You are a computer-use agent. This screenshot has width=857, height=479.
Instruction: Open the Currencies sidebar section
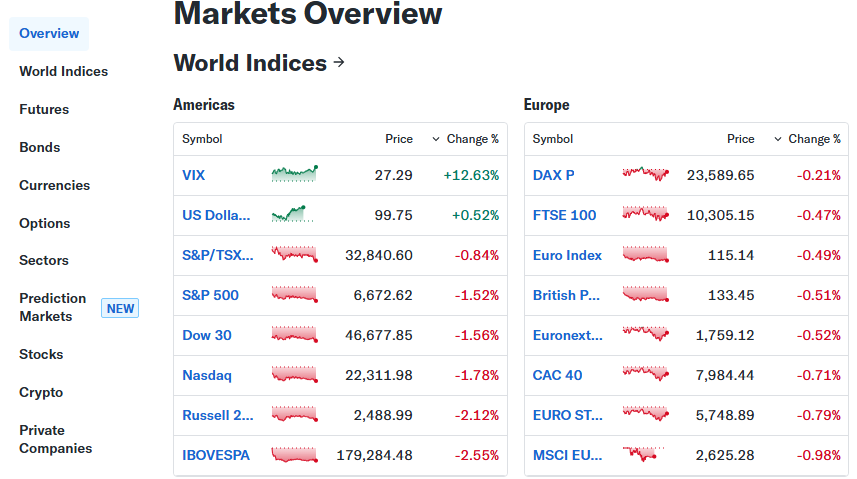click(x=54, y=185)
